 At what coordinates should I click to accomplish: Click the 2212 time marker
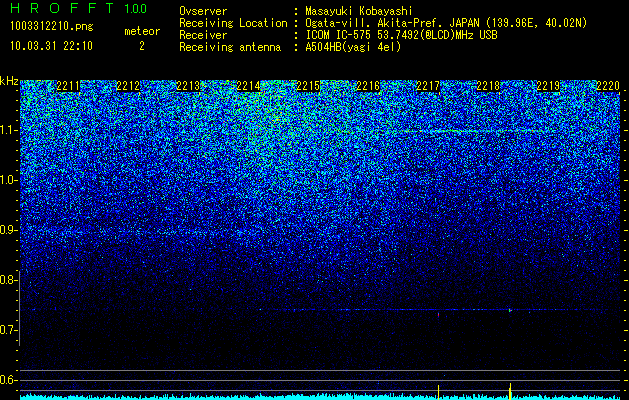[128, 86]
